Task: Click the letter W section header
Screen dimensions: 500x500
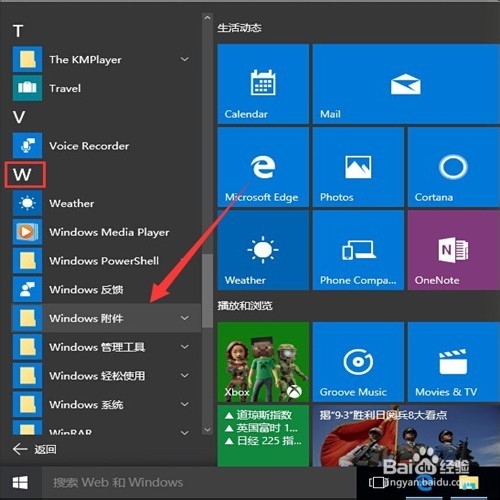Action: tap(22, 175)
